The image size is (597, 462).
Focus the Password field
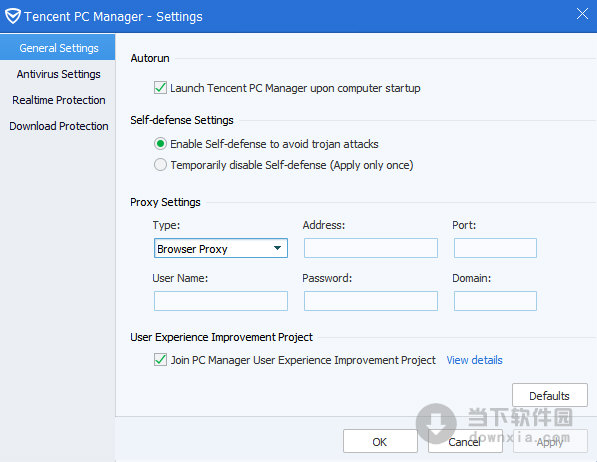point(371,301)
